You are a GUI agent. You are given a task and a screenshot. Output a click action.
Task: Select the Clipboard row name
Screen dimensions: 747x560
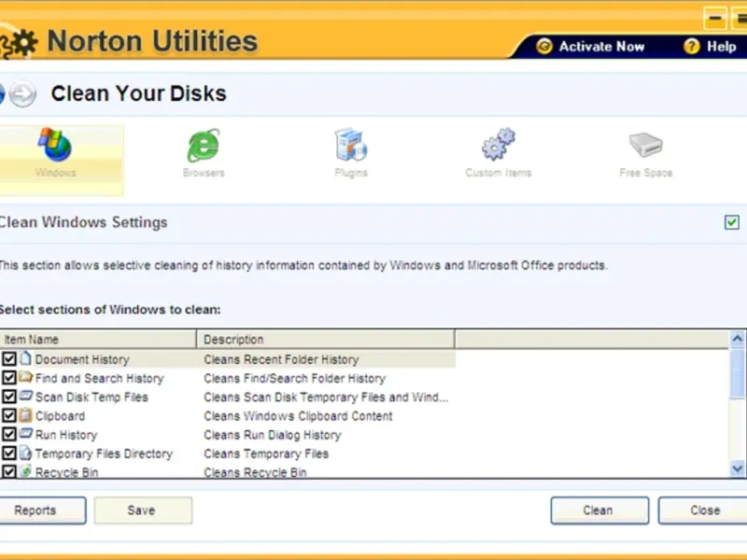click(x=60, y=416)
